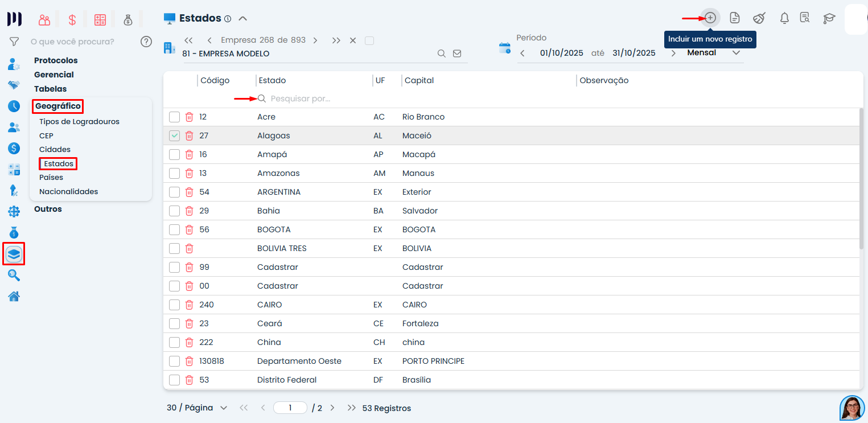
Task: Click the money bag icon in the top module bar
Action: tap(128, 19)
